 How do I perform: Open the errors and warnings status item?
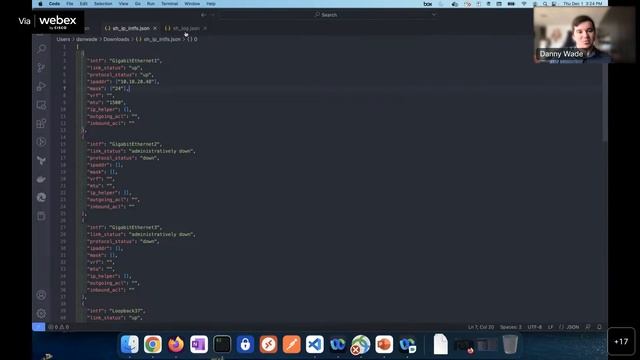coord(59,327)
